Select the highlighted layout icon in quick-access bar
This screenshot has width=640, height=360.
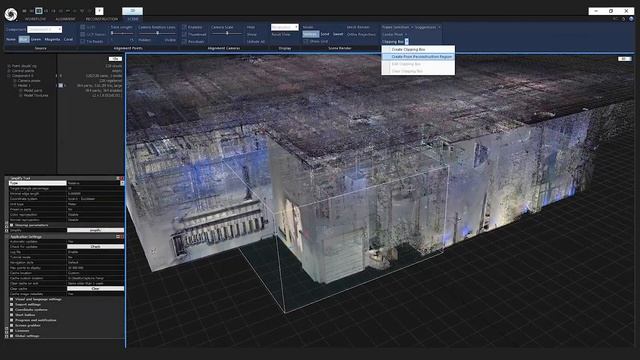(x=38, y=11)
